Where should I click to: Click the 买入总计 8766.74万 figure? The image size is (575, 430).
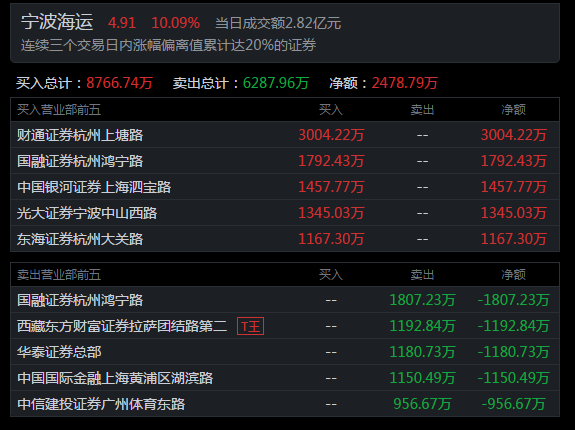pos(119,83)
